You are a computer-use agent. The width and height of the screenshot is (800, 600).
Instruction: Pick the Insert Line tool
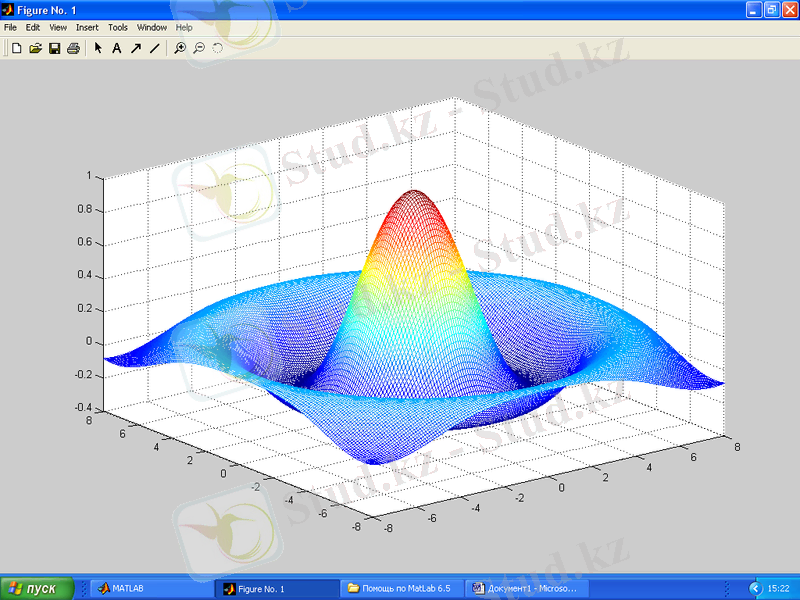(x=154, y=47)
